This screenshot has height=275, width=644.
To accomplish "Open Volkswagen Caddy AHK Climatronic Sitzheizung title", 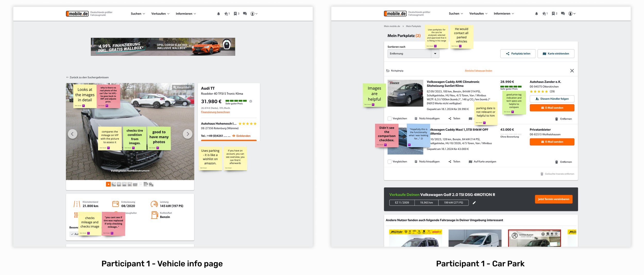I will [453, 84].
